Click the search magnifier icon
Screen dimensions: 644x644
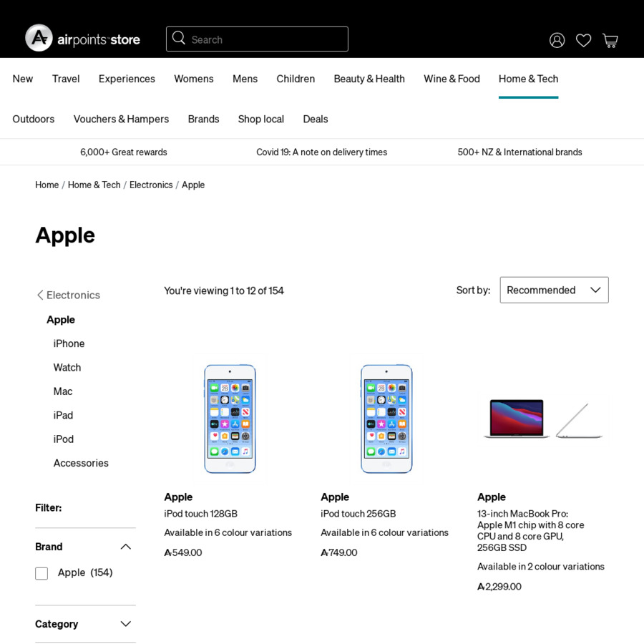coord(178,38)
